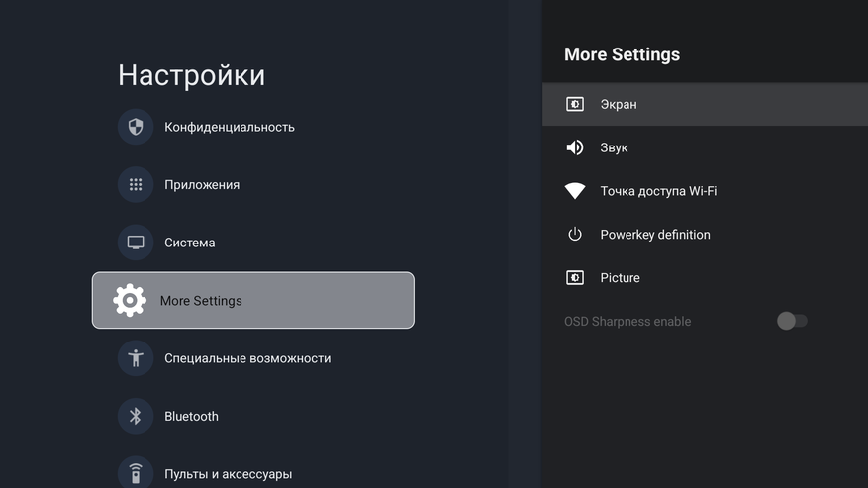This screenshot has height=488, width=868.
Task: Click the monitor icon beside Система
Action: point(136,243)
